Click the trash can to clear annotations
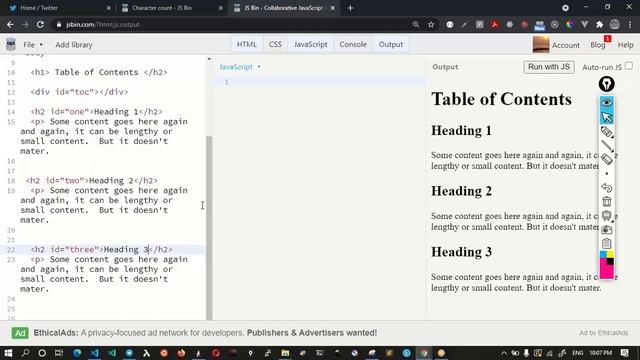The height and width of the screenshot is (360, 640). tap(607, 201)
